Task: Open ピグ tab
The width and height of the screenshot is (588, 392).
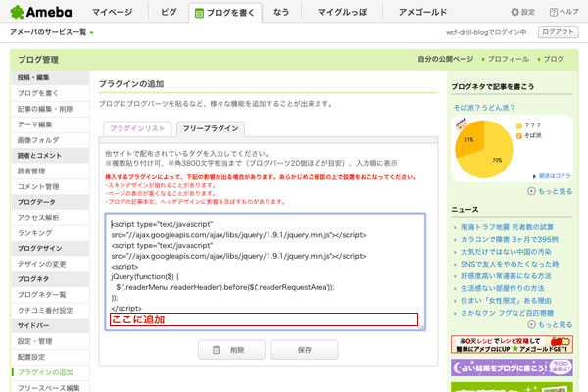Action: 169,12
